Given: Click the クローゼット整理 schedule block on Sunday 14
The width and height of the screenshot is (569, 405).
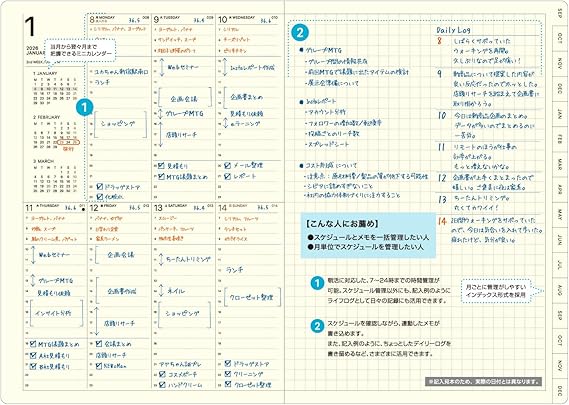Looking at the screenshot, I should [x=252, y=297].
